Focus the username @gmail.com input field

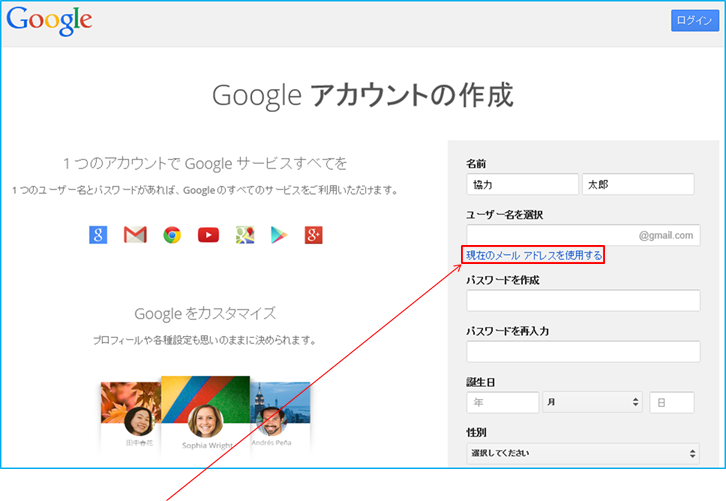coord(550,235)
